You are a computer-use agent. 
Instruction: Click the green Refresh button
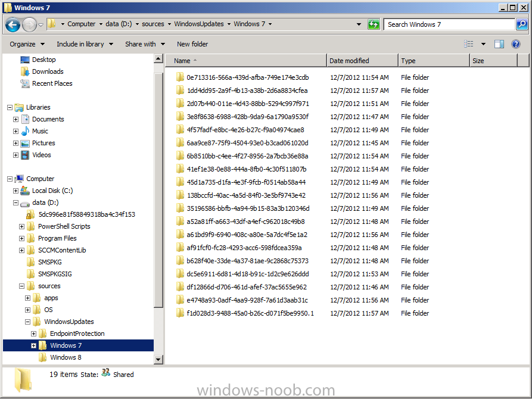[x=374, y=24]
